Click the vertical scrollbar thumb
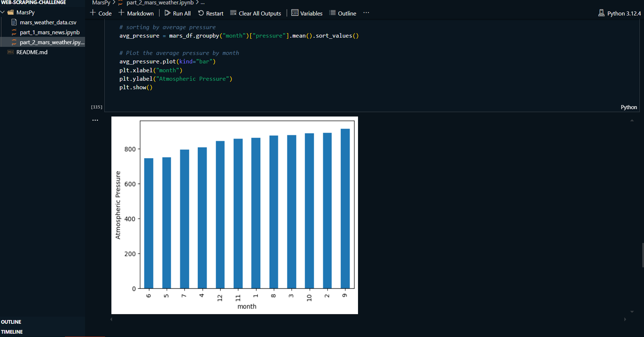The image size is (644, 337). 642,255
